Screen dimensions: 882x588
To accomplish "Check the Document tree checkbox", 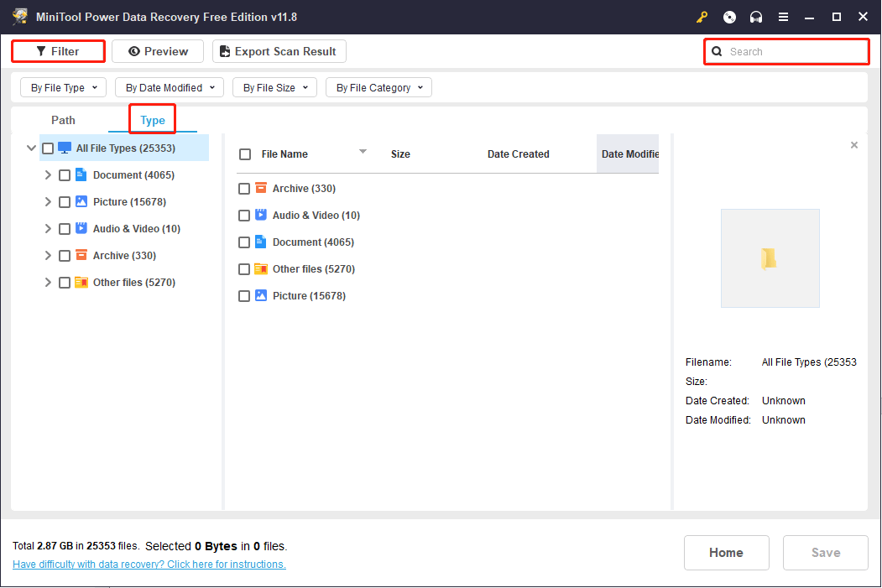I will [x=65, y=175].
